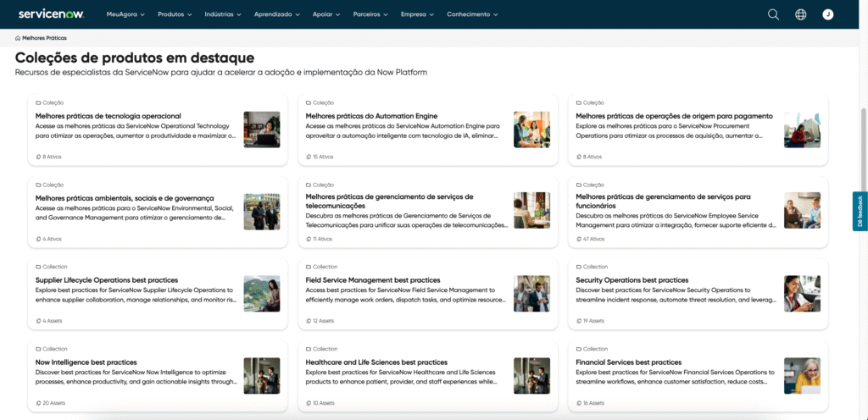Open Melhores práticas de tecnologia operacional

(108, 116)
